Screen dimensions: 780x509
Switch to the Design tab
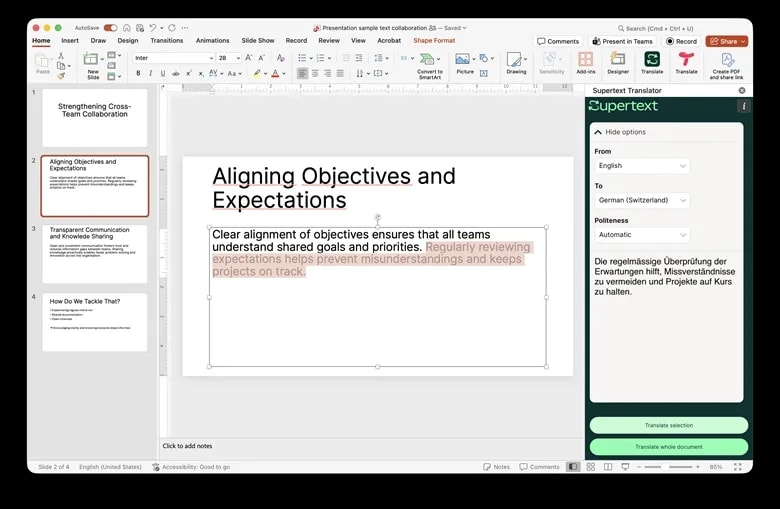(x=128, y=40)
